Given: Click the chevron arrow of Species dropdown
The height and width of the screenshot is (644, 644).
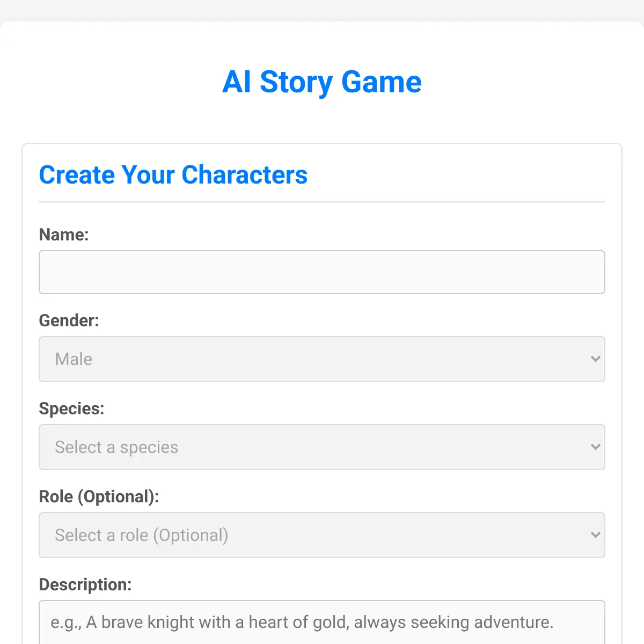Looking at the screenshot, I should 595,447.
